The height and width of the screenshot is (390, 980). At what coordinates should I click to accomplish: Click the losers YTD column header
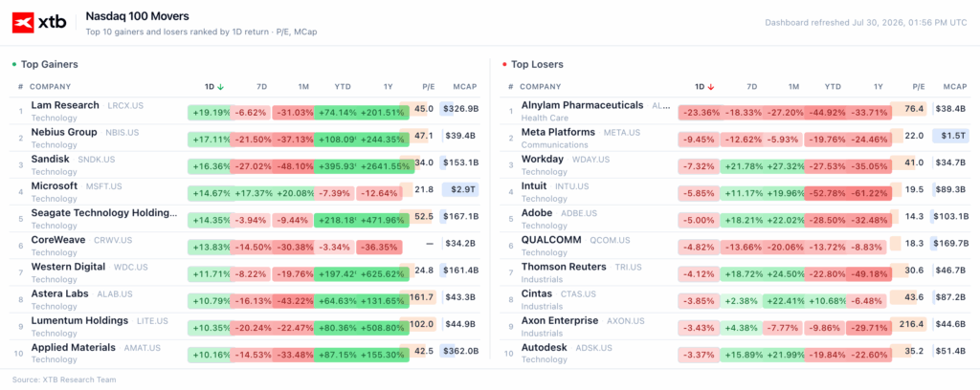pyautogui.click(x=833, y=87)
